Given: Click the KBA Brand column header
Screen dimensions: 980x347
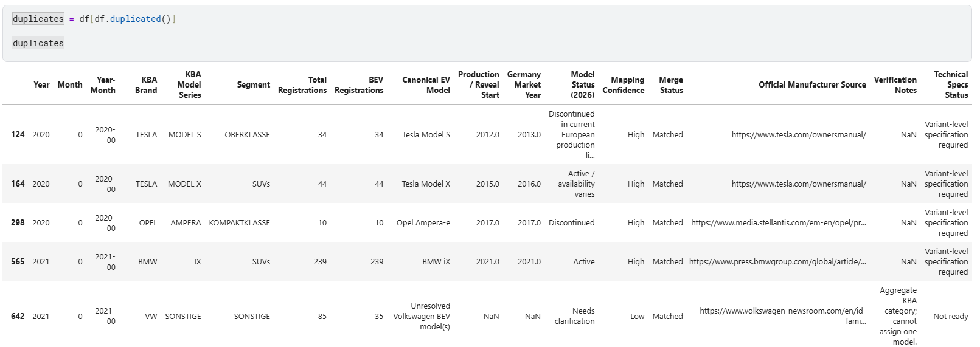Looking at the screenshot, I should tap(146, 85).
